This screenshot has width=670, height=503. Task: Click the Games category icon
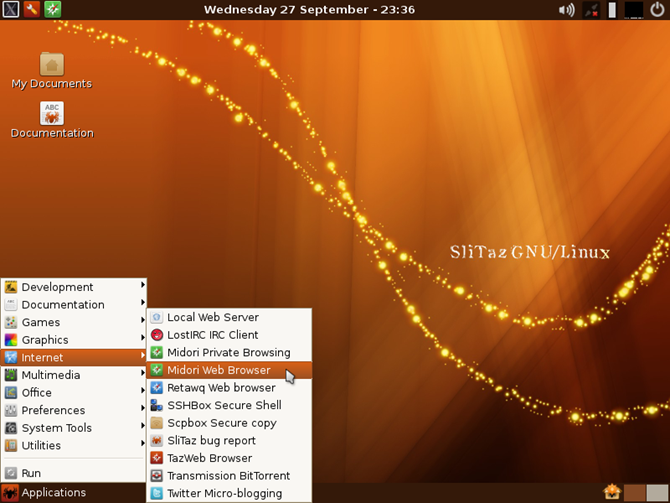pos(11,322)
